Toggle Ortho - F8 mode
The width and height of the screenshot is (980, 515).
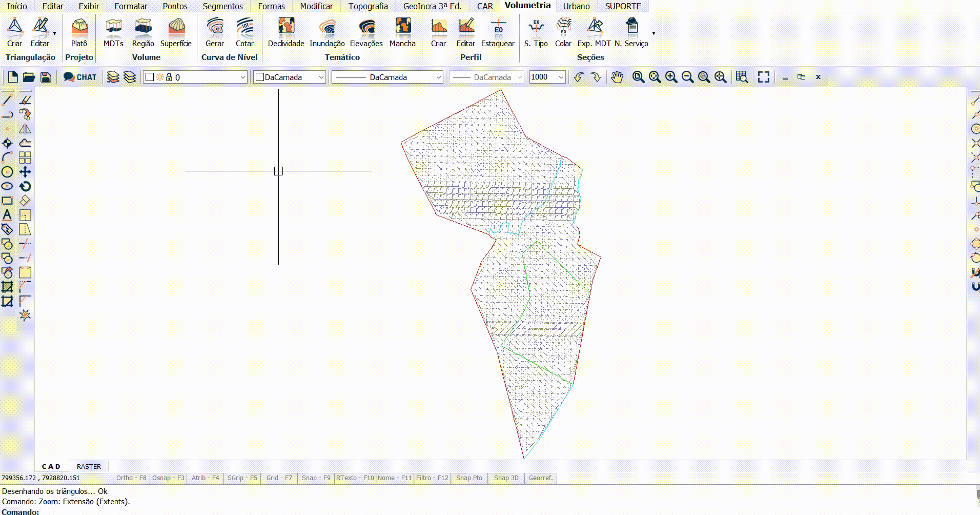point(131,478)
